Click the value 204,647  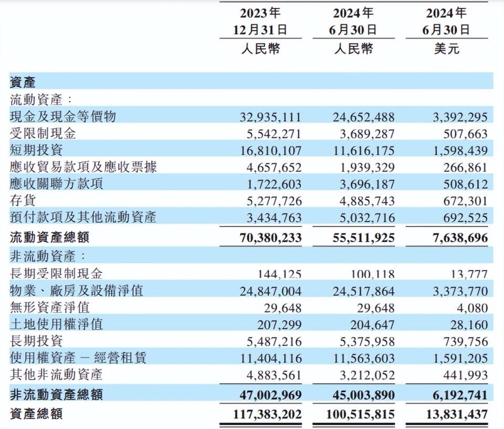pyautogui.click(x=372, y=325)
